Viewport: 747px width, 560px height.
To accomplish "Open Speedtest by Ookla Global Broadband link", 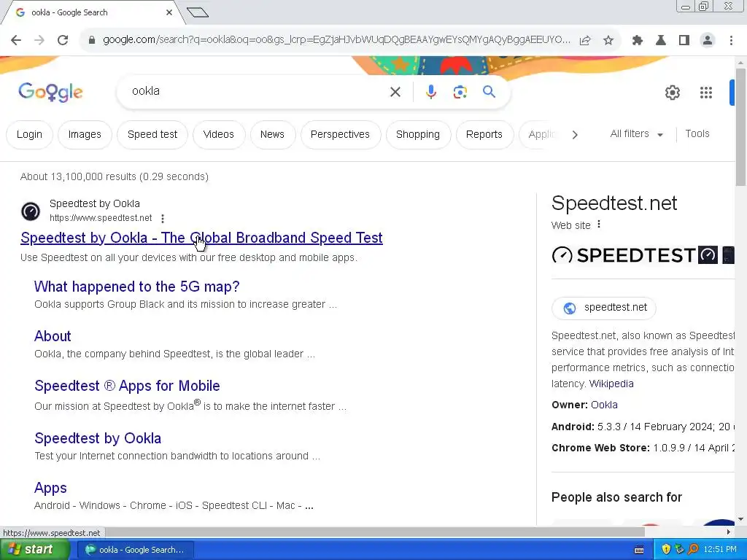I will (201, 238).
